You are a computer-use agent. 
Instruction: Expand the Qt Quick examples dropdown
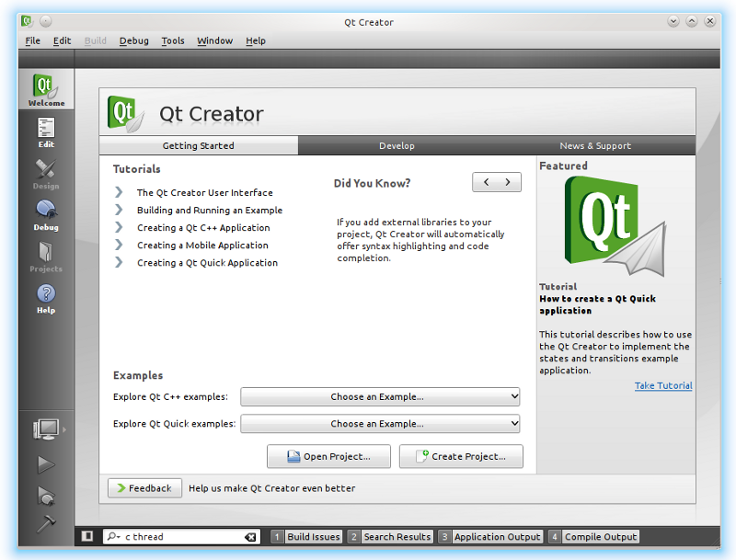[380, 424]
